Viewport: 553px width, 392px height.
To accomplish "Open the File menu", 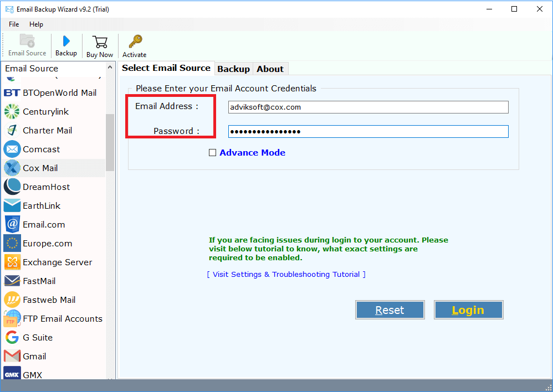I will click(14, 24).
